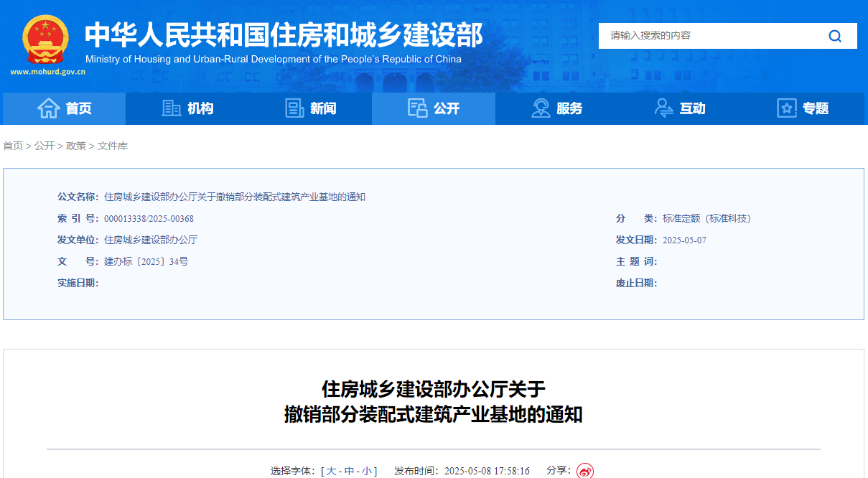Set font size to 中
This screenshot has height=478, width=868.
pyautogui.click(x=350, y=472)
